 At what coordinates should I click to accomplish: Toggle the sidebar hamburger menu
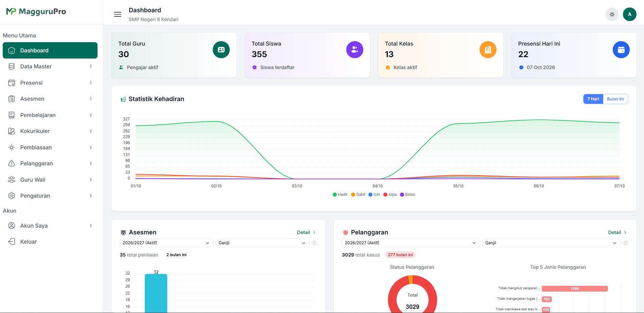(118, 14)
